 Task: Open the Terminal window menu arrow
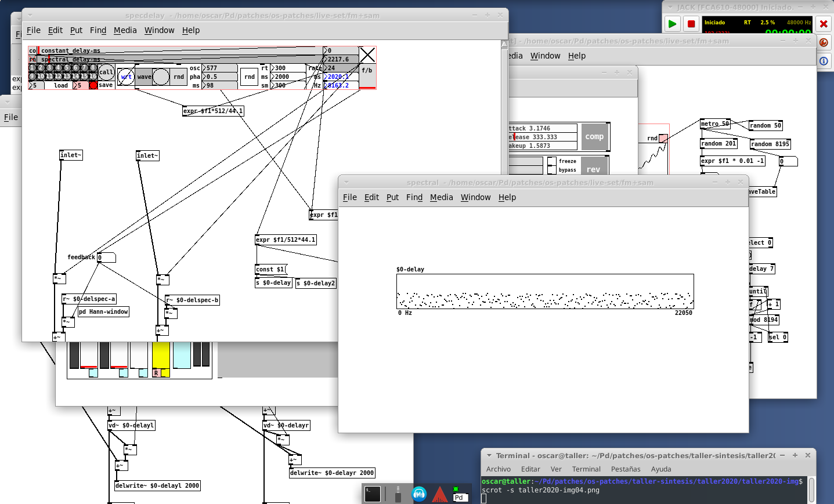(489, 455)
